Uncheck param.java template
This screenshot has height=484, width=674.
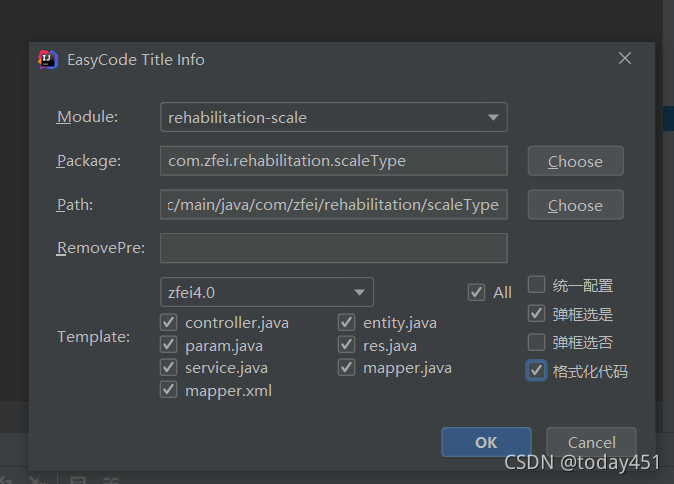[168, 345]
